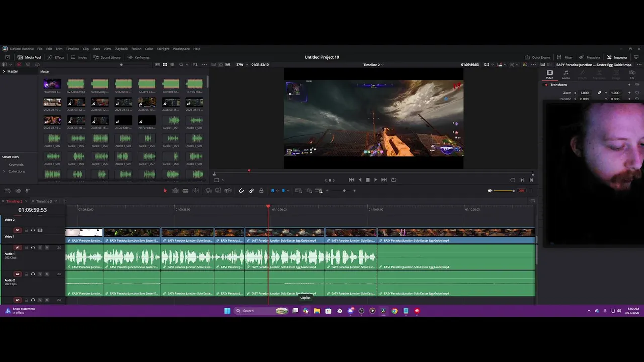Select the red arrow Selection Mode tool
The height and width of the screenshot is (362, 644).
[165, 191]
